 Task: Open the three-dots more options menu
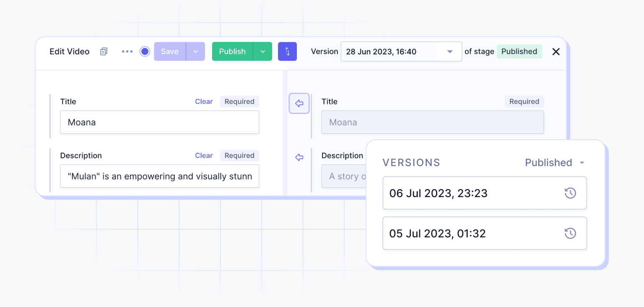point(127,52)
